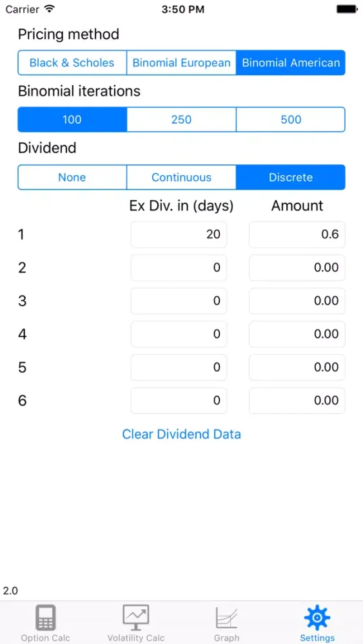Tap the Settings gear icon
363x644 pixels.
point(317,618)
